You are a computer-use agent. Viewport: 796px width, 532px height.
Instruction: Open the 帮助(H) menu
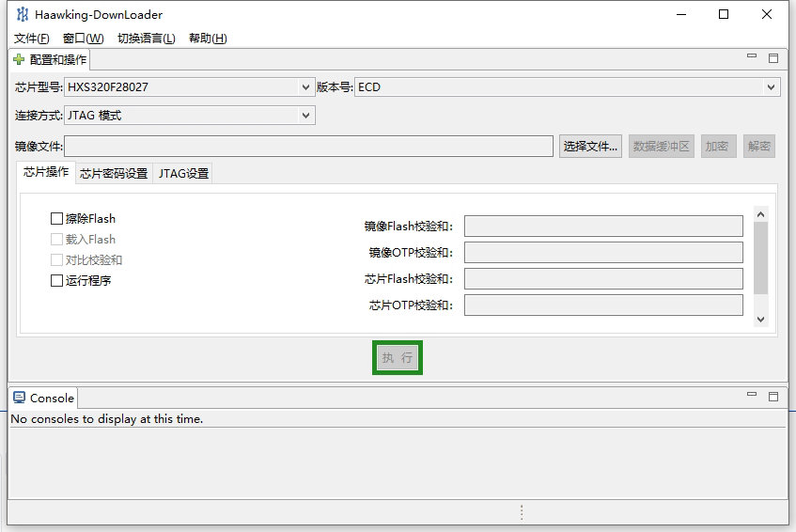[208, 39]
